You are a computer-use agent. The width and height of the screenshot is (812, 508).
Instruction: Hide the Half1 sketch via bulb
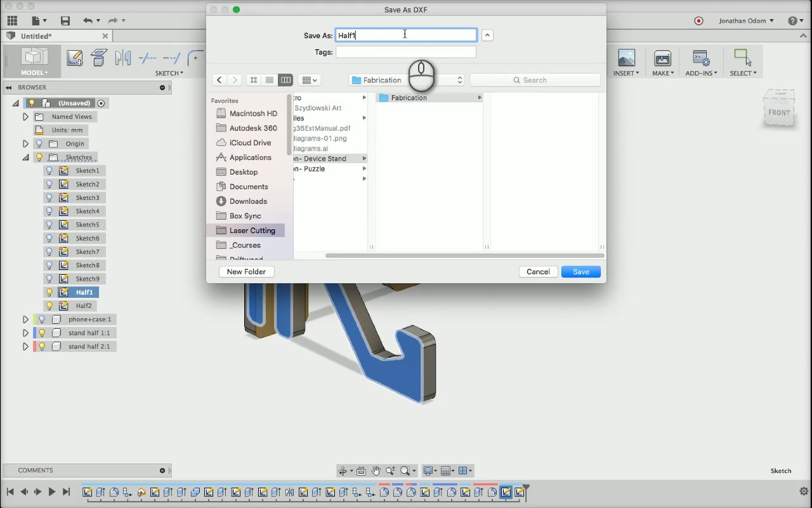49,292
